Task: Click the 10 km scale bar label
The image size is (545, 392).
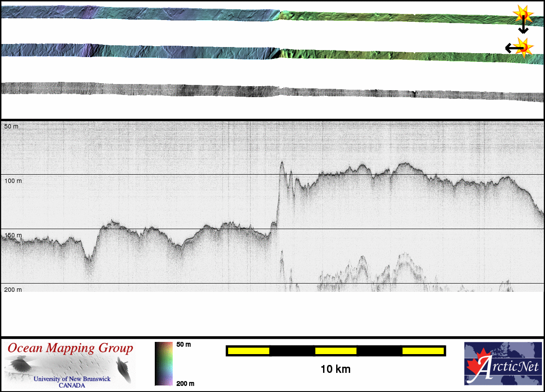Action: (x=335, y=370)
